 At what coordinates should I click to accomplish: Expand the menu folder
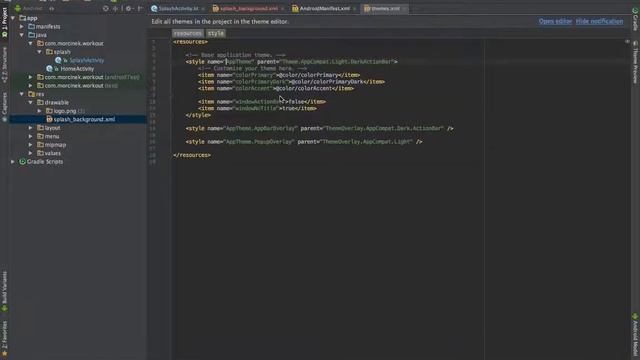coord(31,136)
